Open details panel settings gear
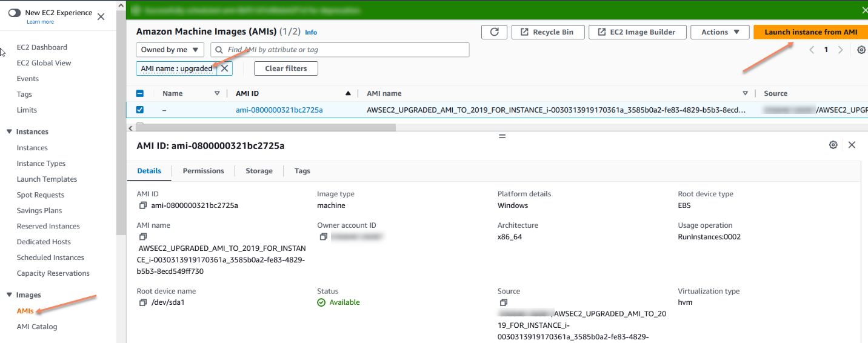The height and width of the screenshot is (343, 868). 833,145
